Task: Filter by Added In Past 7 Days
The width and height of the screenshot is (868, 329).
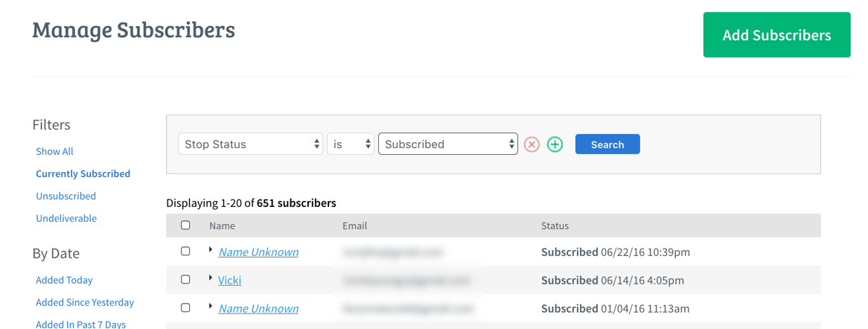Action: pyautogui.click(x=81, y=325)
